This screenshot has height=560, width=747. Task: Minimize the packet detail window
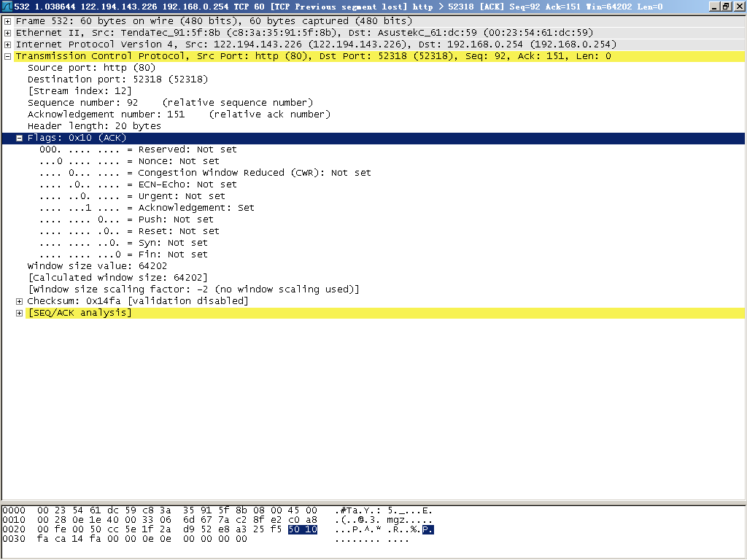click(x=714, y=7)
